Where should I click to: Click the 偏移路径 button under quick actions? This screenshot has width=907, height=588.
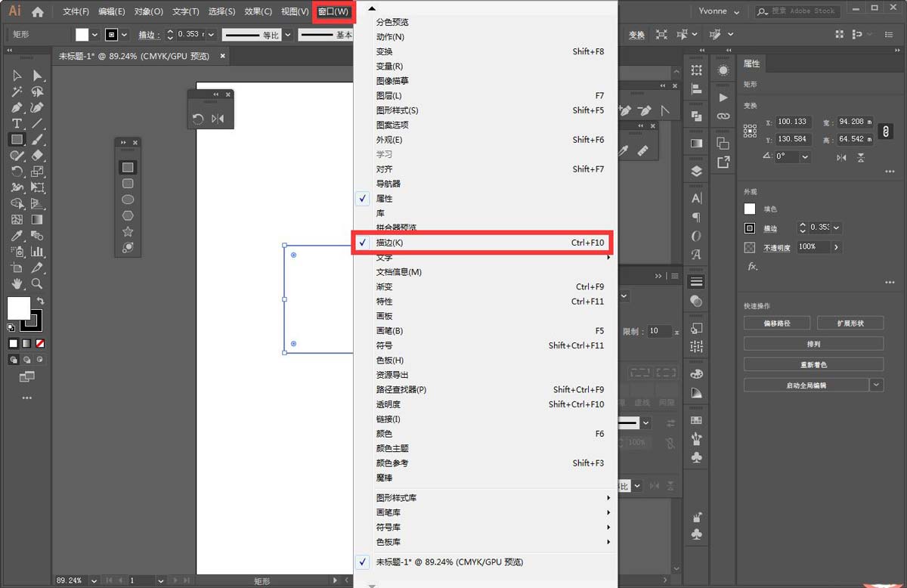point(776,323)
